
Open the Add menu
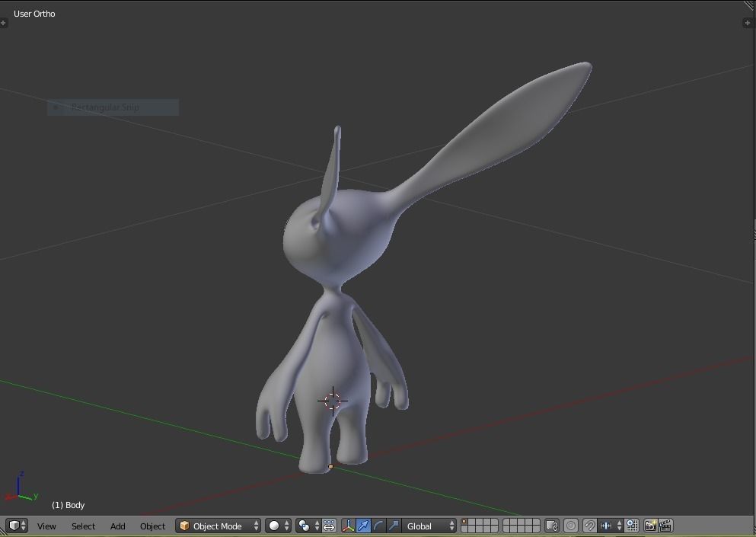click(118, 526)
